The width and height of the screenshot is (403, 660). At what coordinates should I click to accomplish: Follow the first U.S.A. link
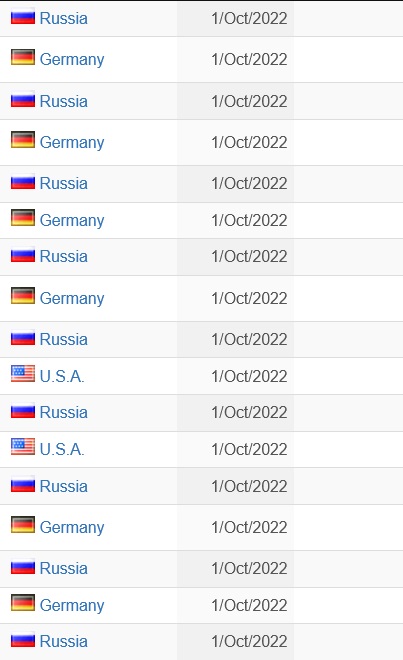point(62,376)
